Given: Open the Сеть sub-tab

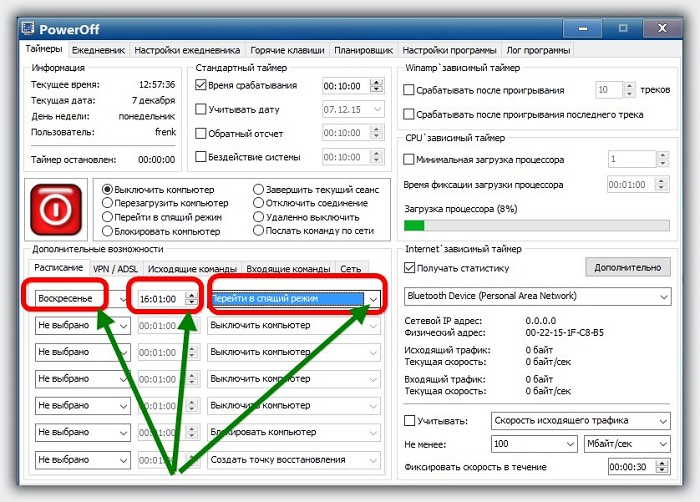Looking at the screenshot, I should [x=350, y=269].
